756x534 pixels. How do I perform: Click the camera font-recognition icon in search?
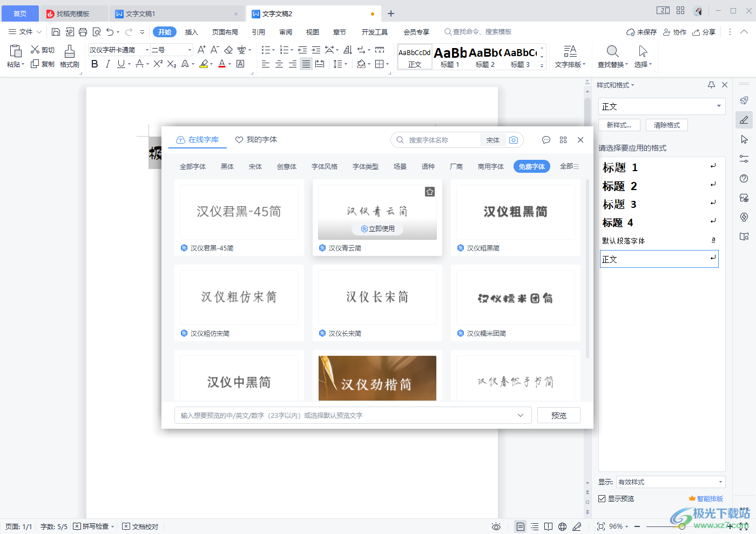(x=514, y=140)
